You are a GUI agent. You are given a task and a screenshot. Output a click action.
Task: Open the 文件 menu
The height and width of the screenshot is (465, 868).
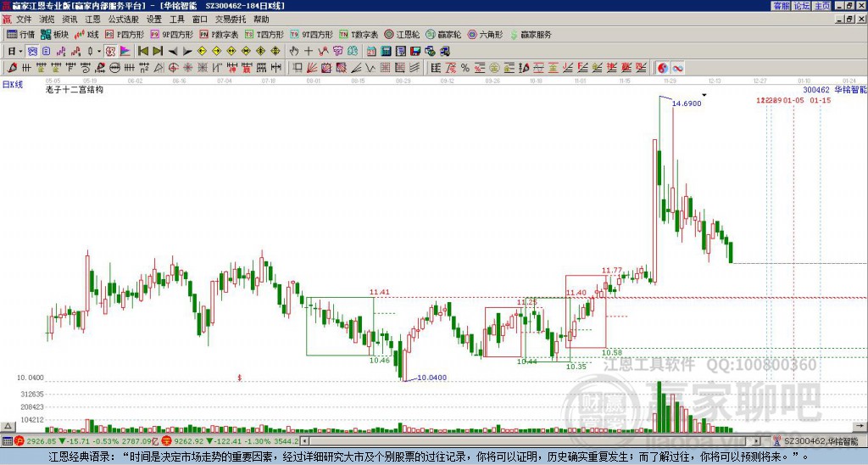(24, 20)
